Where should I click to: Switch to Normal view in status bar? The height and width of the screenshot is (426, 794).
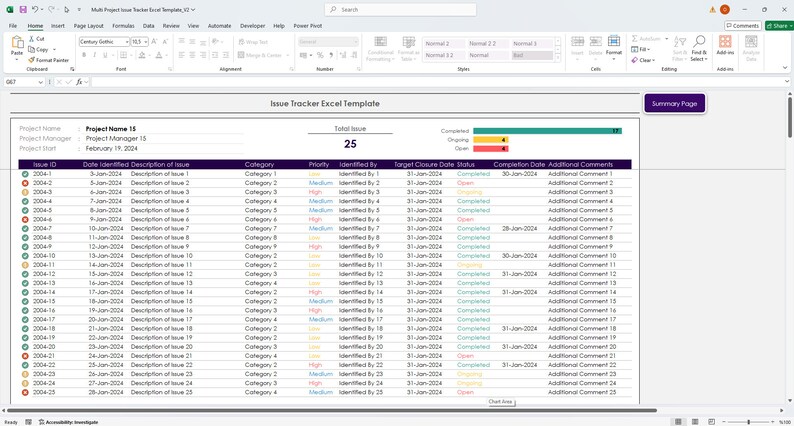click(x=679, y=422)
